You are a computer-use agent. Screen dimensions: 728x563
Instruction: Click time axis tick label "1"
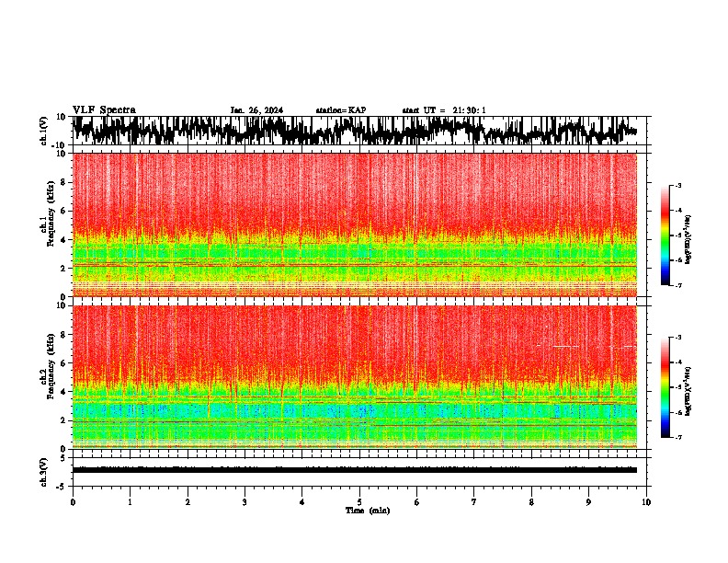coord(130,502)
